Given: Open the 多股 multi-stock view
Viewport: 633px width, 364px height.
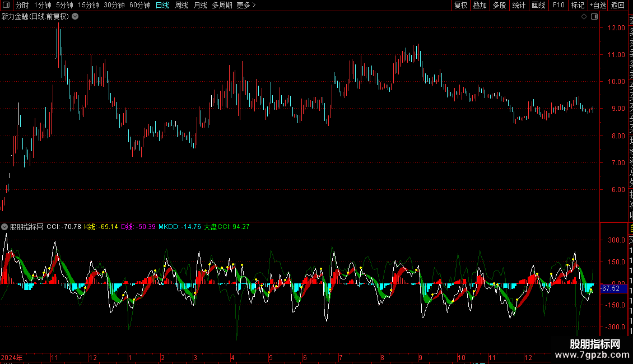Looking at the screenshot, I should (x=499, y=5).
